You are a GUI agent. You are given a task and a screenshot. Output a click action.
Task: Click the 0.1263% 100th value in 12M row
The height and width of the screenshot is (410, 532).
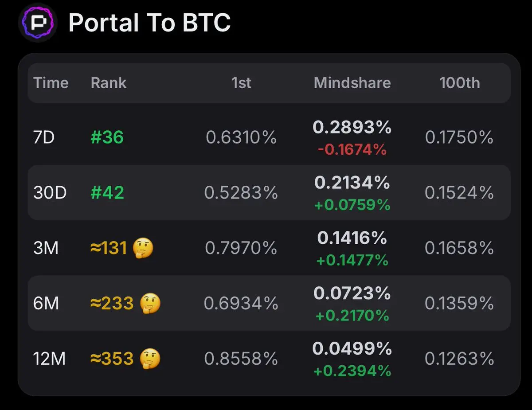(x=459, y=359)
